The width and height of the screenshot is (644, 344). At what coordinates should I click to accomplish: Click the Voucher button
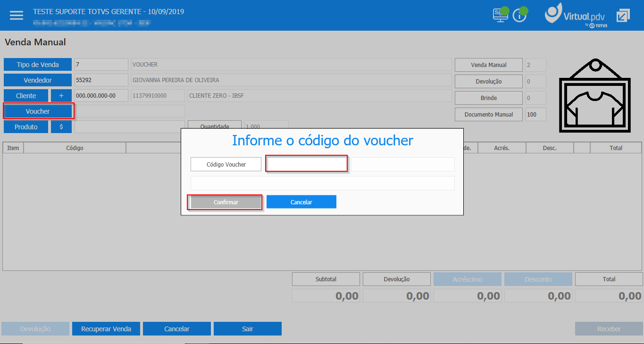point(38,111)
